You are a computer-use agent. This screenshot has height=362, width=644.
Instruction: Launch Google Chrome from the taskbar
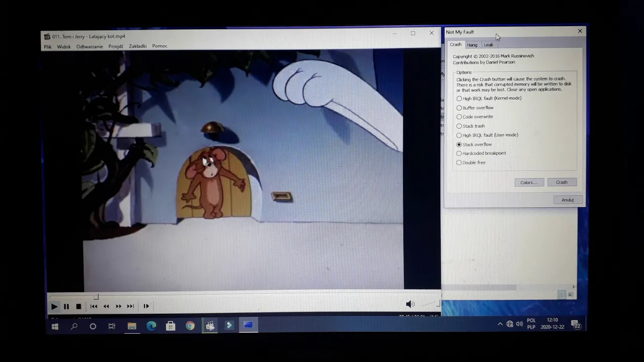pyautogui.click(x=190, y=326)
